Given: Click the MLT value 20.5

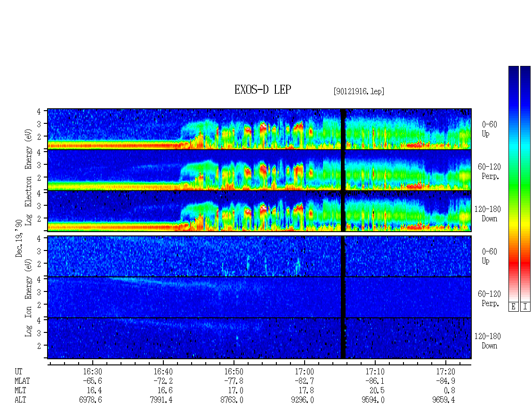Looking at the screenshot, I should click(377, 391).
